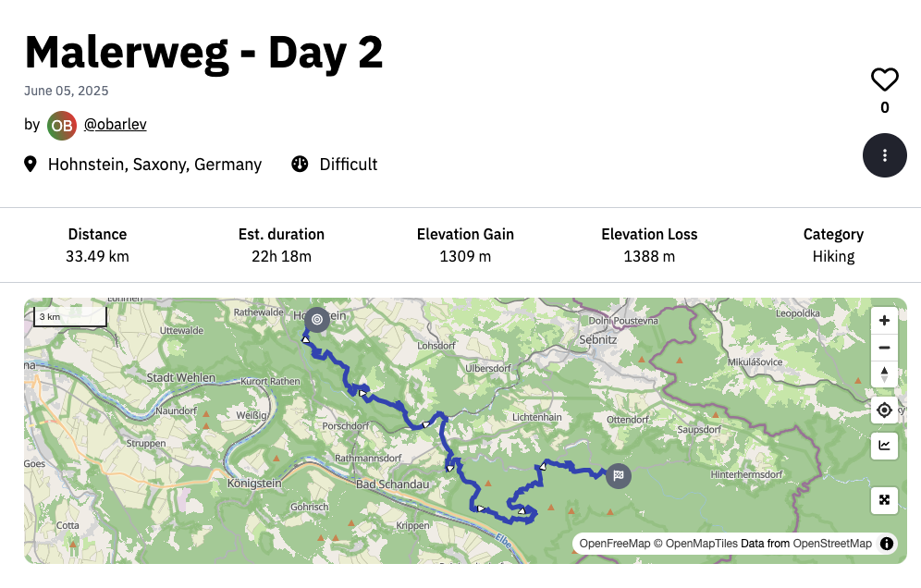Click the location pin icon next to Hohnstein
This screenshot has height=588, width=921.
31,164
